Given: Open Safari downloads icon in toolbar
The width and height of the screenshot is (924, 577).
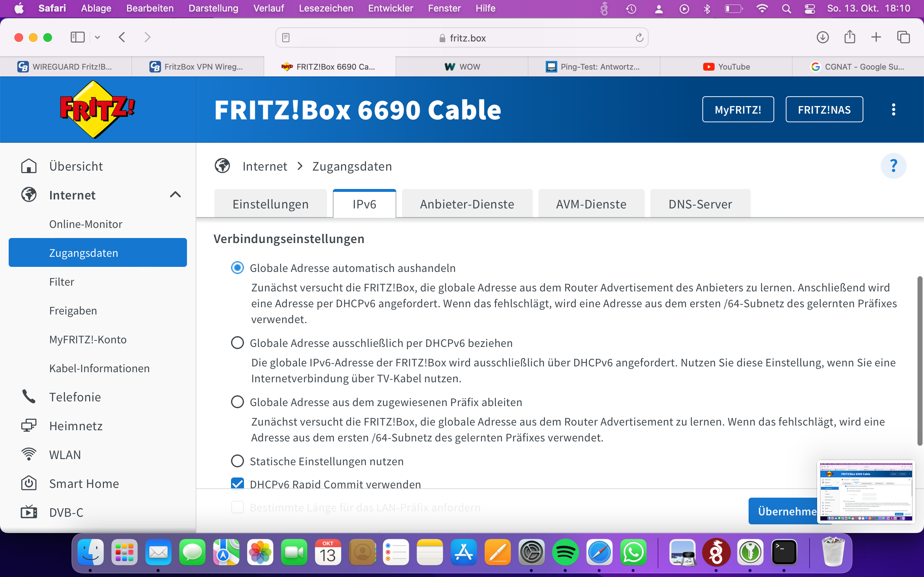Looking at the screenshot, I should (823, 38).
